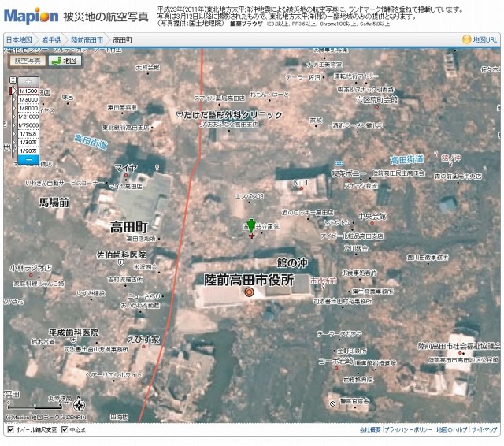The image size is (504, 446).
Task: Click the compass rose icon
Action: [x=79, y=404]
